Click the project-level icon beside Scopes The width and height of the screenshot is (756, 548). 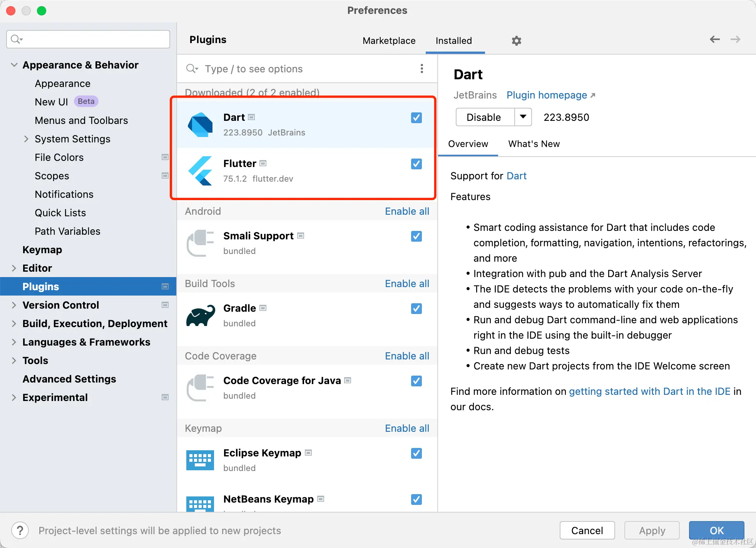[x=165, y=175]
